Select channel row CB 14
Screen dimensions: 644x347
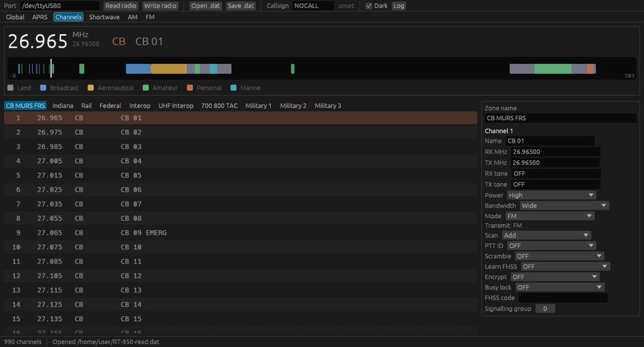240,305
